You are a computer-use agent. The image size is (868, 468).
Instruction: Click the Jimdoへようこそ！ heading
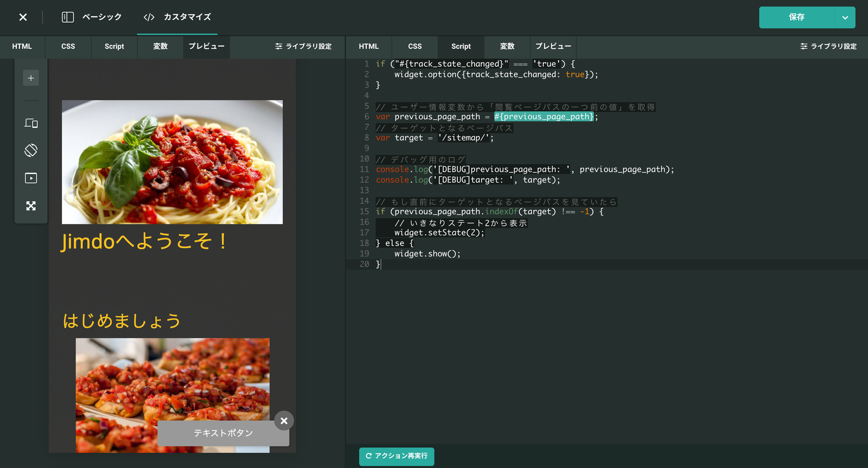(x=144, y=241)
